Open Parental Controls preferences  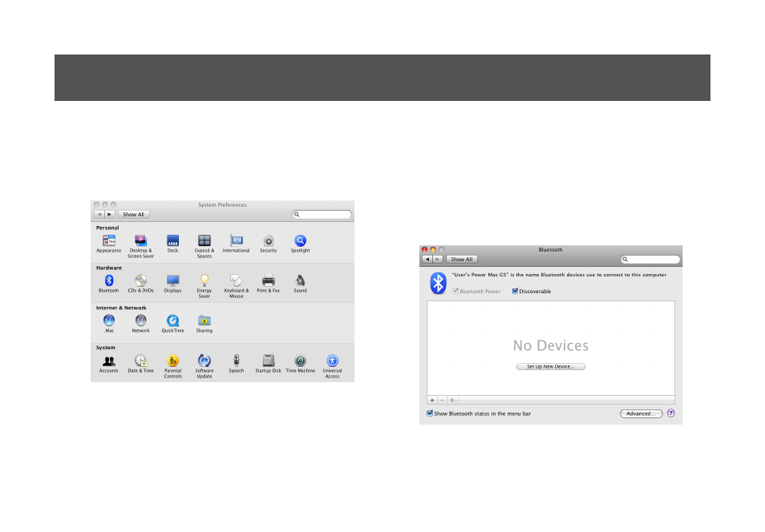pyautogui.click(x=172, y=366)
